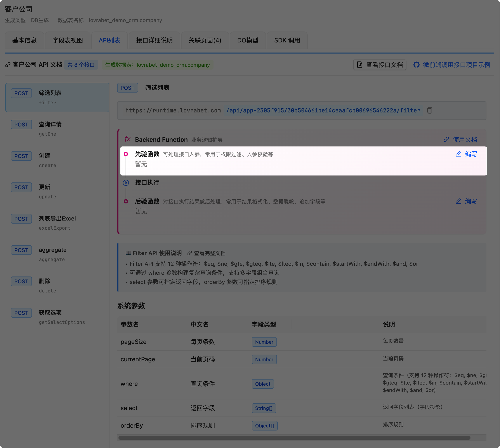Select the aggregate endpoint
This screenshot has width=500, height=448.
pyautogui.click(x=57, y=254)
